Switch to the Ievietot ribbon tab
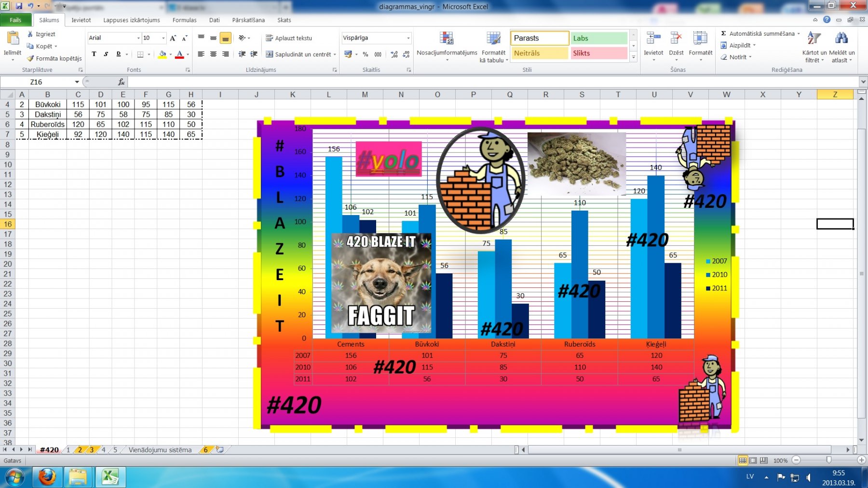868x488 pixels. point(81,20)
